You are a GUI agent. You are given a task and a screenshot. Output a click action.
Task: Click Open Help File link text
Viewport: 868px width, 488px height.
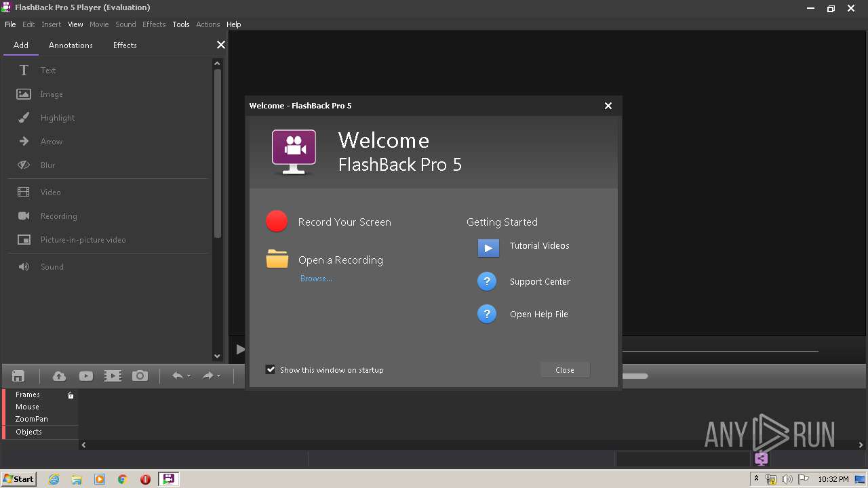tap(539, 314)
